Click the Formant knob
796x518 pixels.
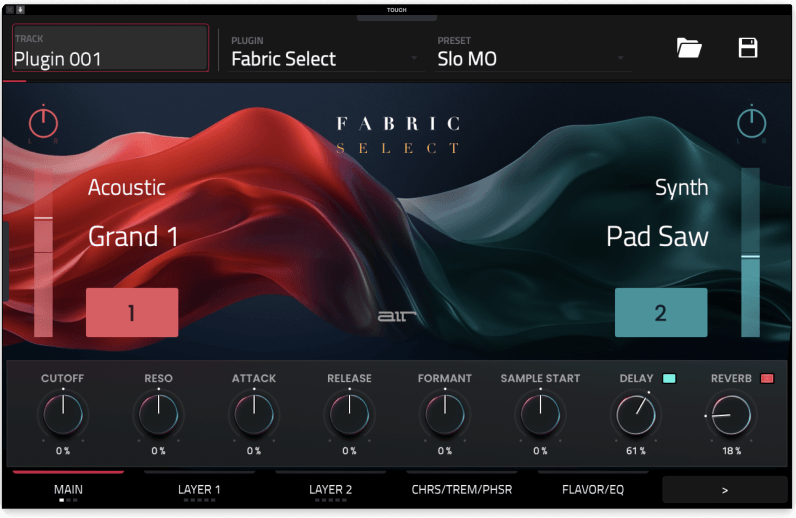click(x=444, y=414)
